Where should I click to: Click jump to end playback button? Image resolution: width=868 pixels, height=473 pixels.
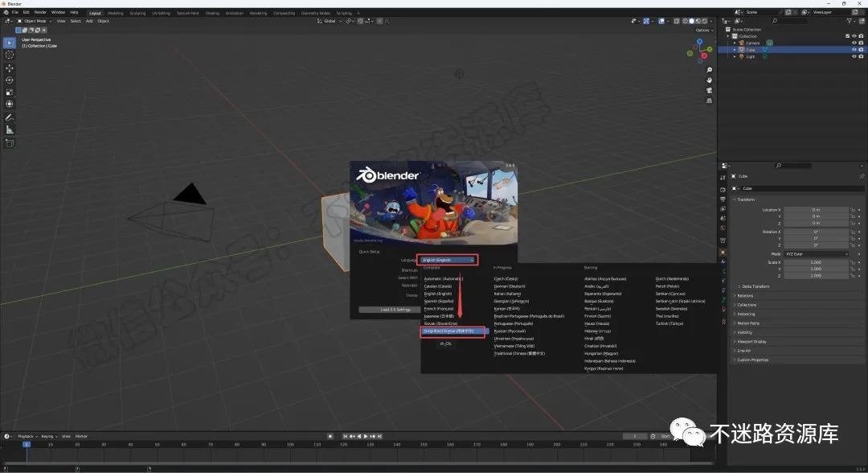(379, 437)
